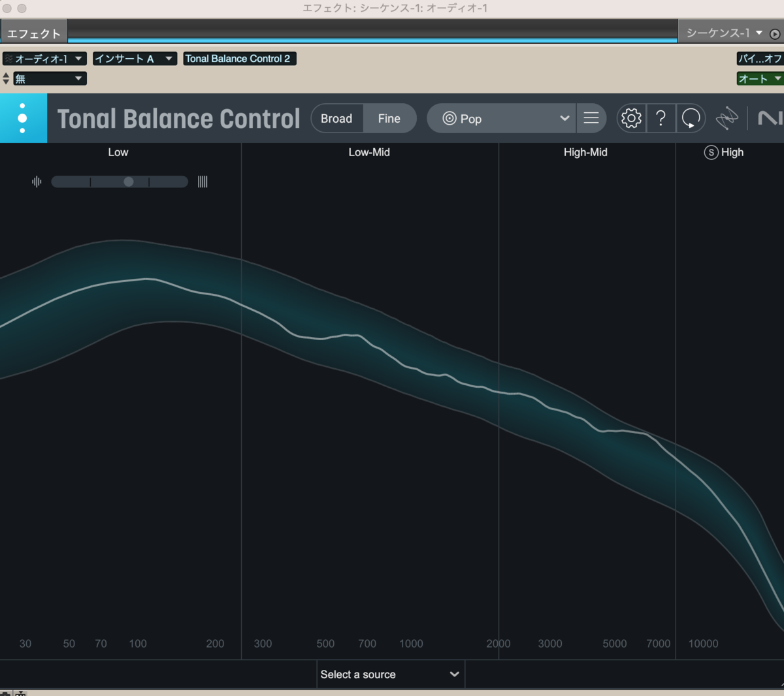Expand the インサート A dropdown
784x696 pixels.
(135, 58)
